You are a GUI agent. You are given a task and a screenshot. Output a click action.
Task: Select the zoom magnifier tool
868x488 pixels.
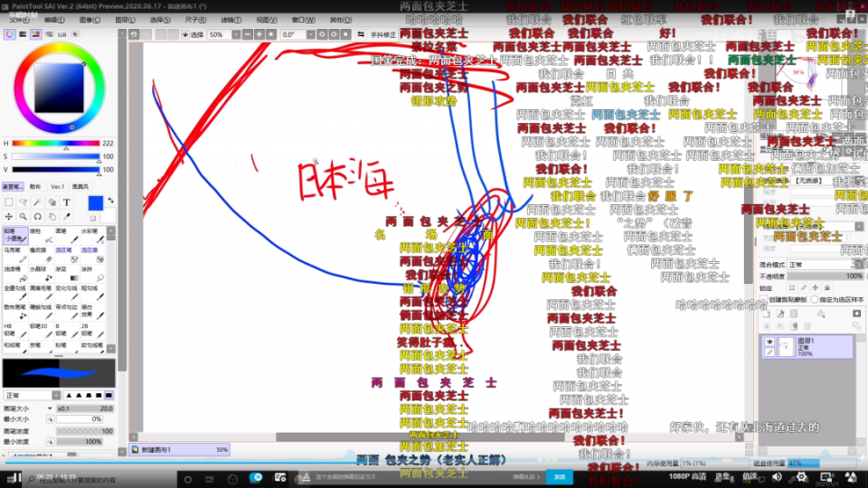point(24,217)
